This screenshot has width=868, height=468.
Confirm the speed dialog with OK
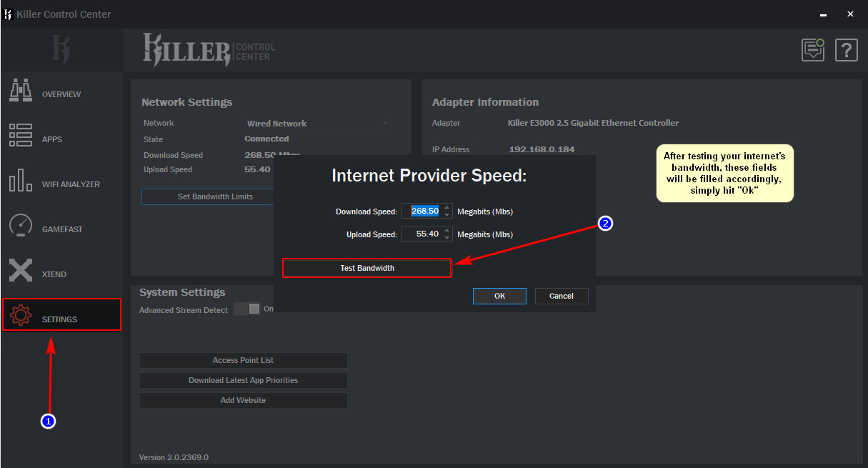[x=499, y=296]
